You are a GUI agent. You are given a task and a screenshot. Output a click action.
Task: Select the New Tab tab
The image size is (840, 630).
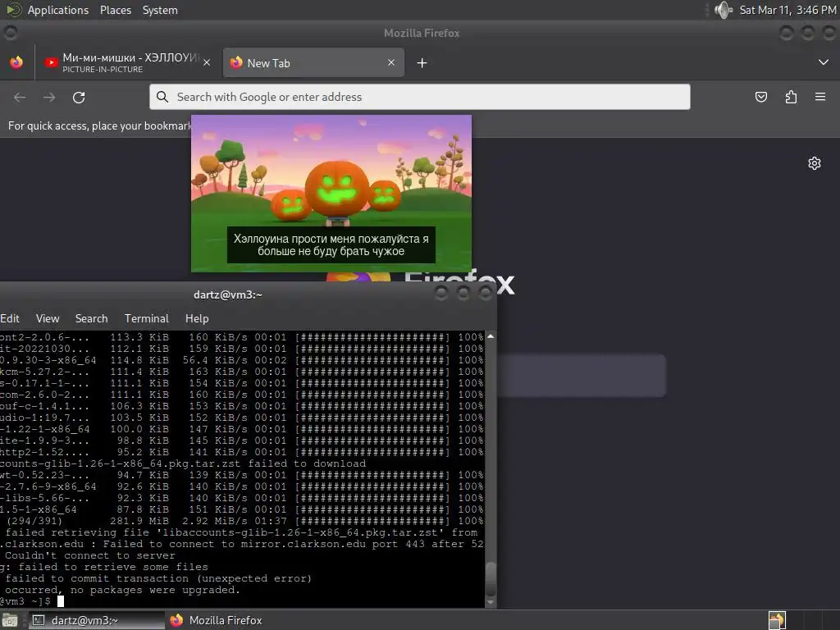coord(313,62)
